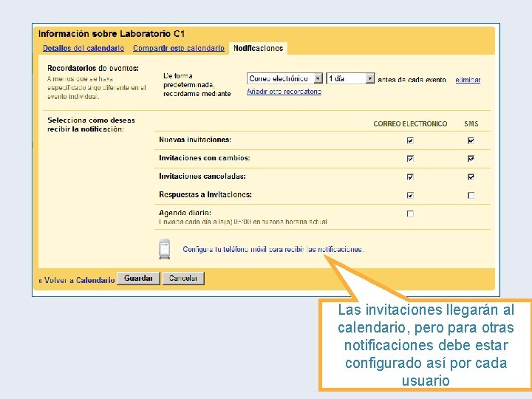Click the Invitaciones con cambios label

[x=205, y=158]
